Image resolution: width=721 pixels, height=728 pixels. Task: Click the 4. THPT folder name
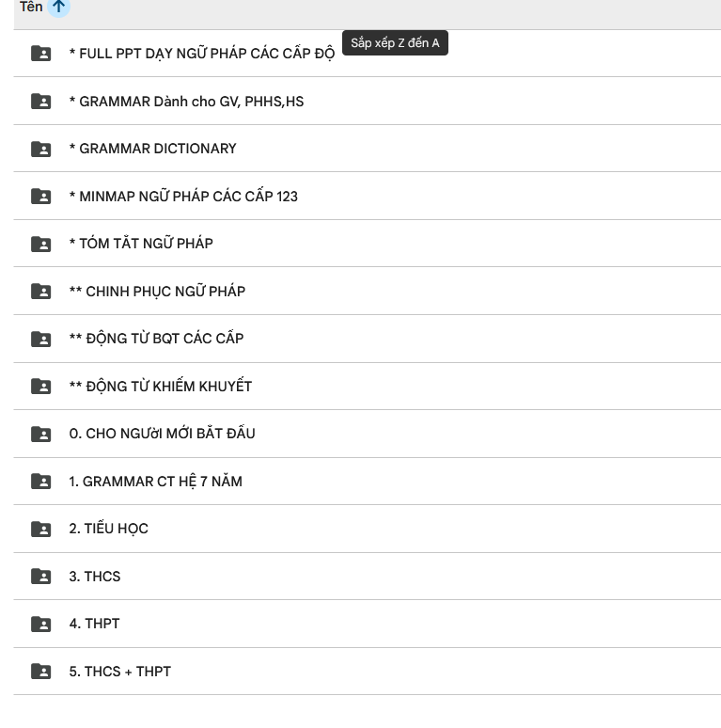(94, 624)
